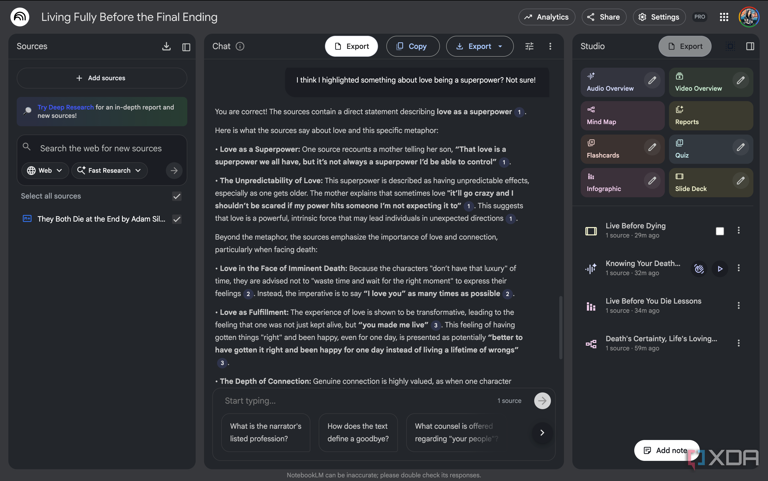Click the Add sources button
This screenshot has height=481, width=768.
click(x=101, y=78)
